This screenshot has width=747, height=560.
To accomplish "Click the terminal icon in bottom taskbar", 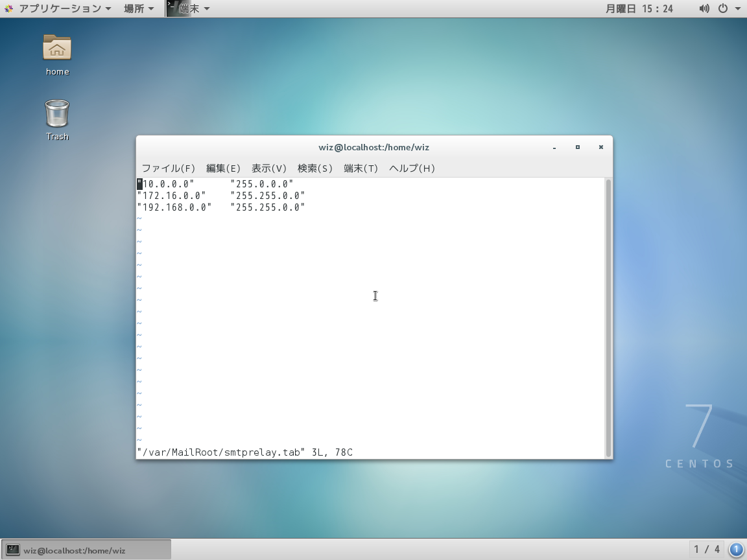I will coord(12,550).
